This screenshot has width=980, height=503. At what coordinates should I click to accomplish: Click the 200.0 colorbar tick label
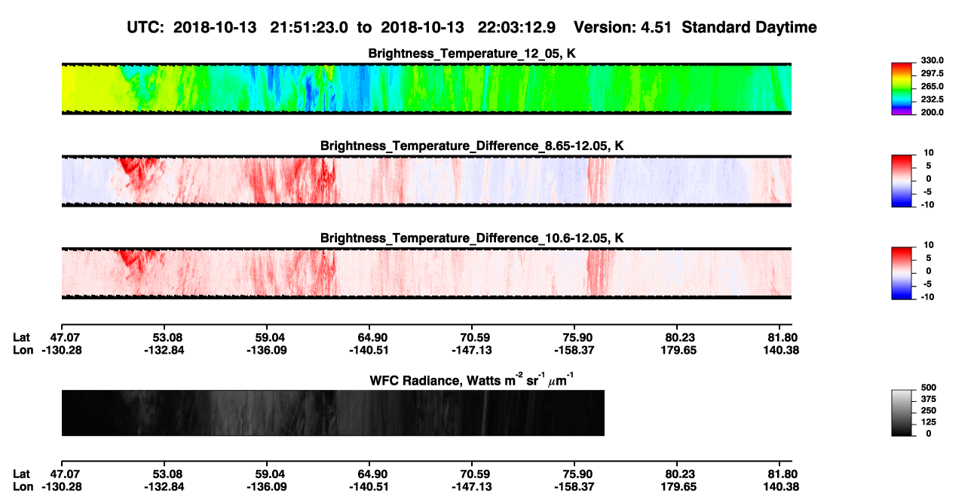pyautogui.click(x=932, y=112)
